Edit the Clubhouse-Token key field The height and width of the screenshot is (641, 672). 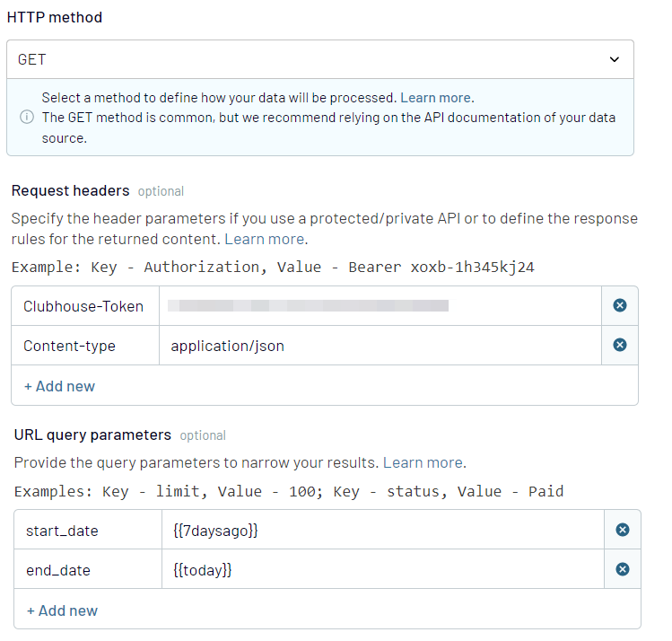coord(84,306)
